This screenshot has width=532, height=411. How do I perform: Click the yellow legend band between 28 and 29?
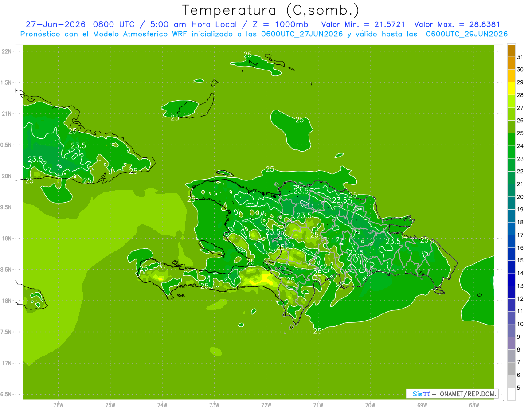tap(511, 89)
